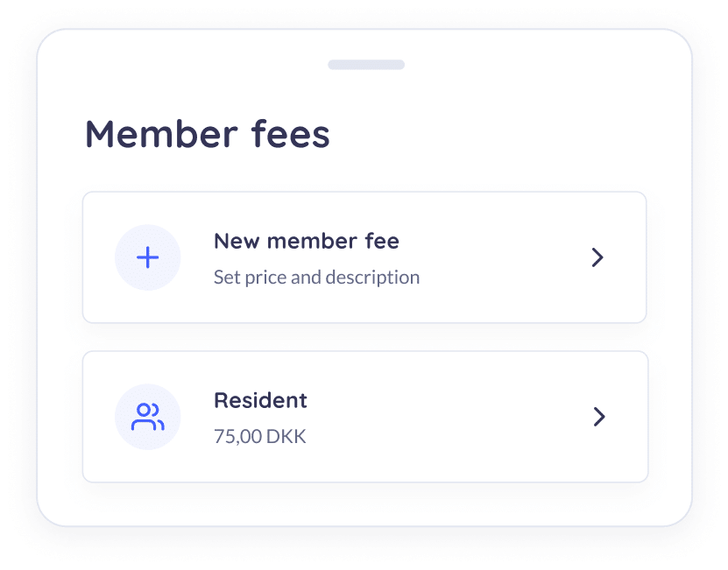The height and width of the screenshot is (570, 728).
Task: Click the Resident people icon
Action: 148,417
